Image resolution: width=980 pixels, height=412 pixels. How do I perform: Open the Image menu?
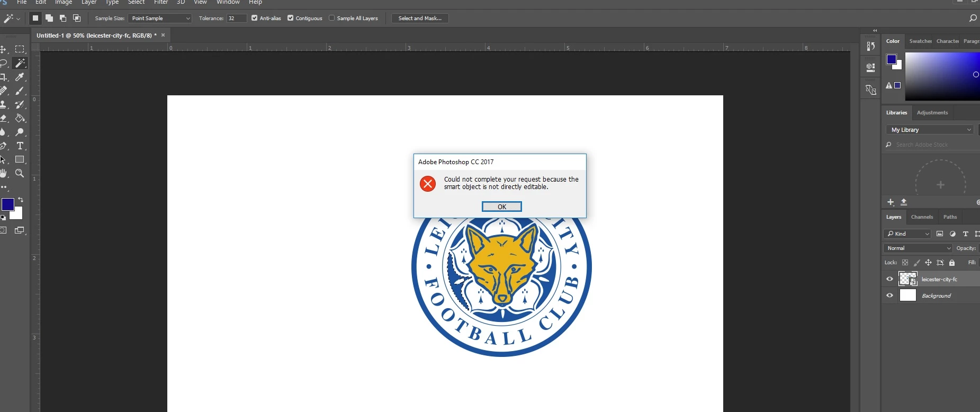(64, 2)
